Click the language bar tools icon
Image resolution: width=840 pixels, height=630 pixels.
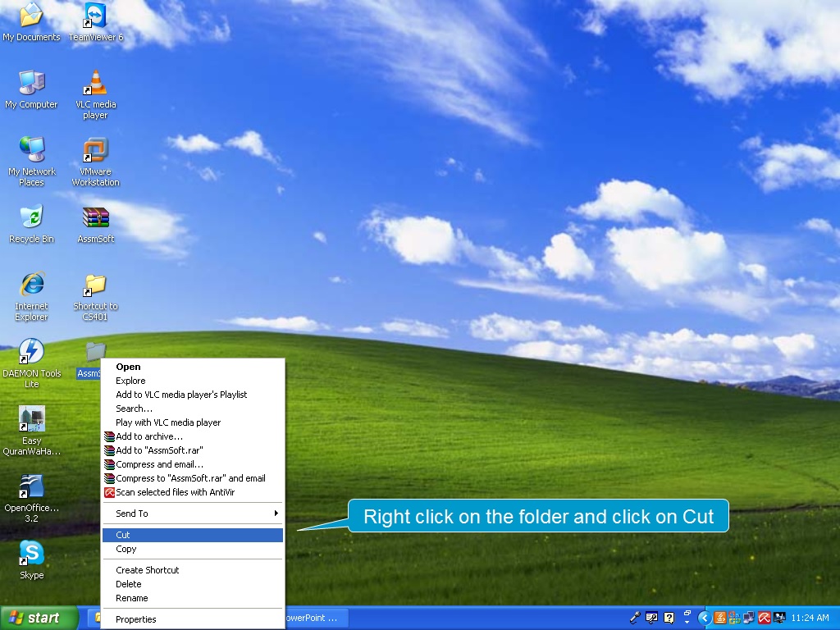click(651, 618)
